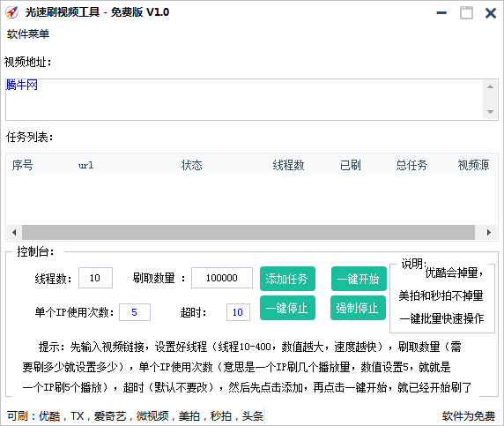Click the url column header
The image size is (504, 426).
(x=86, y=166)
